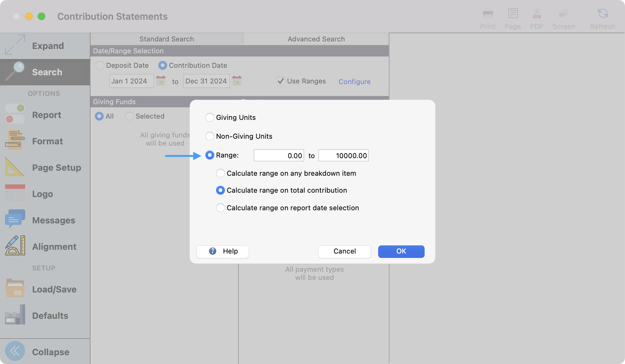Select the Format ruler icon
The height and width of the screenshot is (364, 625).
[15, 140]
